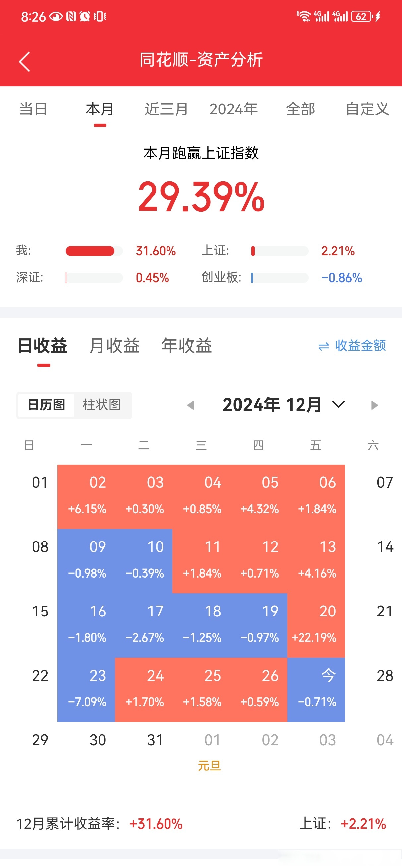Viewport: 402px width, 868px height.
Task: Tap date 31 in the calendar
Action: [155, 740]
